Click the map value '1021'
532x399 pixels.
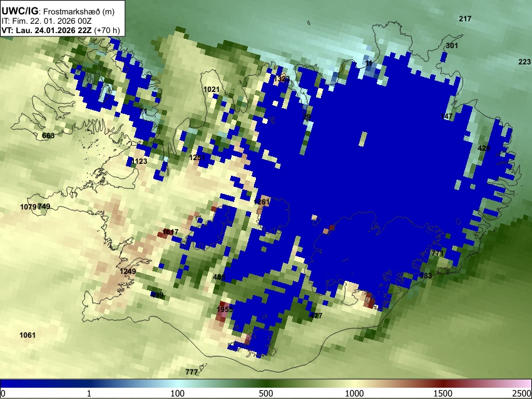pos(212,89)
